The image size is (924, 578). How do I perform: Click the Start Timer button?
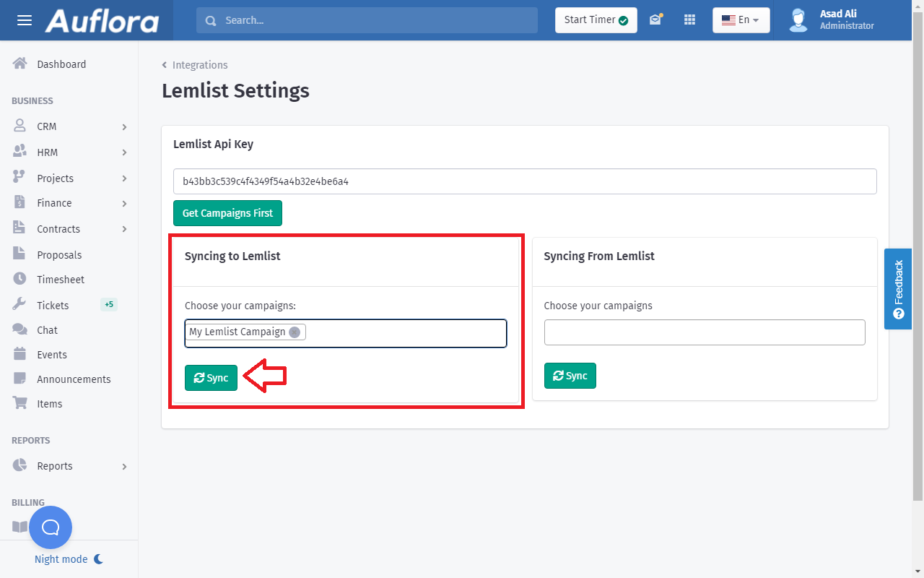coord(596,20)
